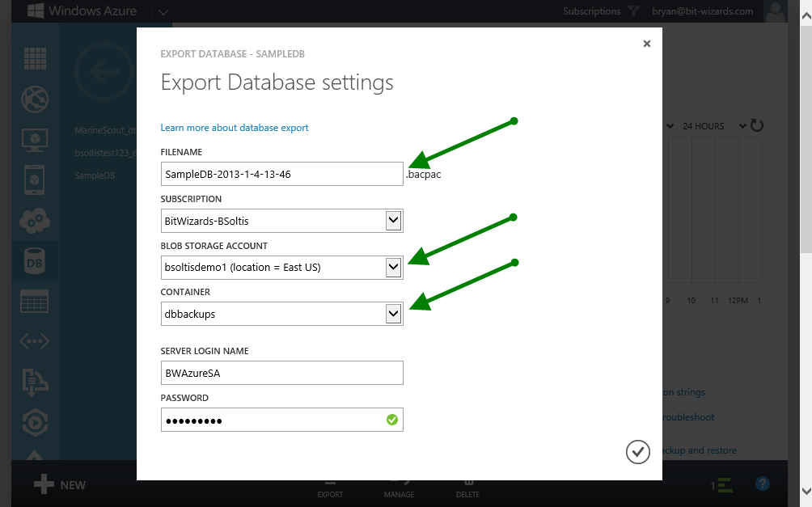The image size is (812, 507).
Task: Click the Delete command in the bottom bar
Action: (467, 489)
